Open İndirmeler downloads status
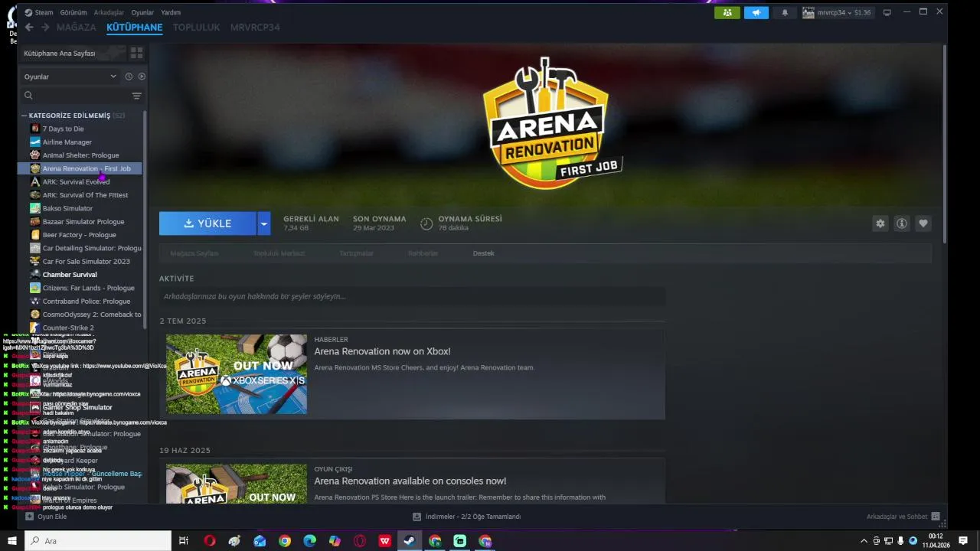This screenshot has width=980, height=551. coord(467,517)
